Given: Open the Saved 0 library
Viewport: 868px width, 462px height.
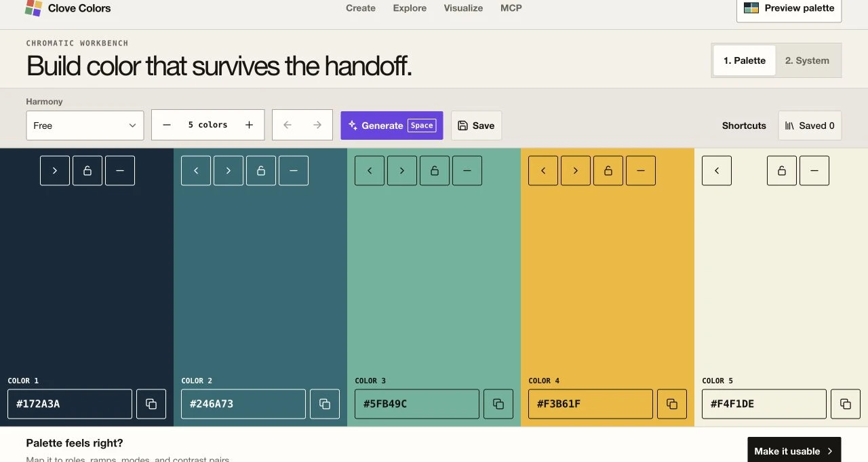Looking at the screenshot, I should [810, 126].
